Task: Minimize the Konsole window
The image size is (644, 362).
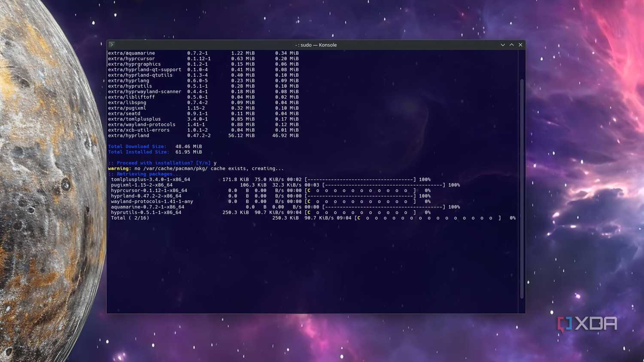Action: pos(503,45)
